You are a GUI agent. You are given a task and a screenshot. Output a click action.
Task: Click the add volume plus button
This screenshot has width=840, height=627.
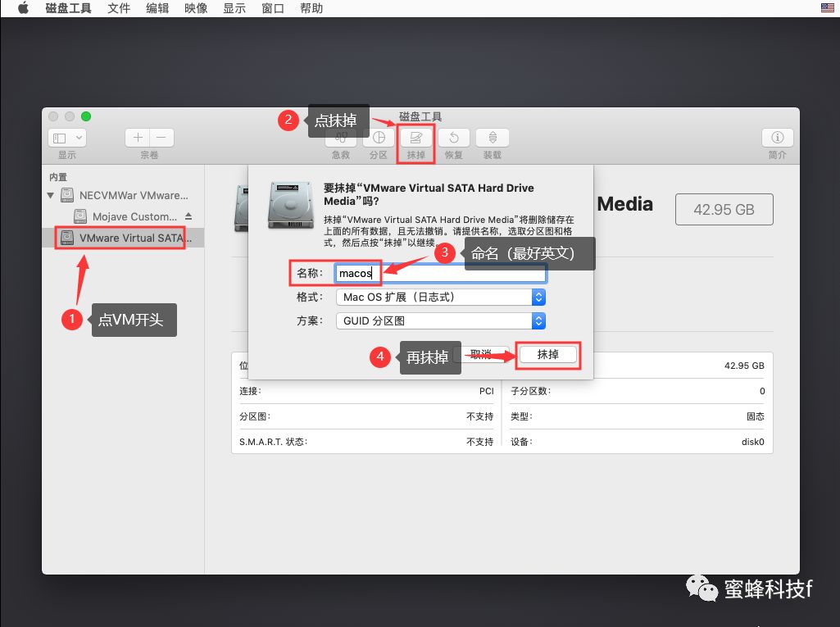pyautogui.click(x=138, y=138)
